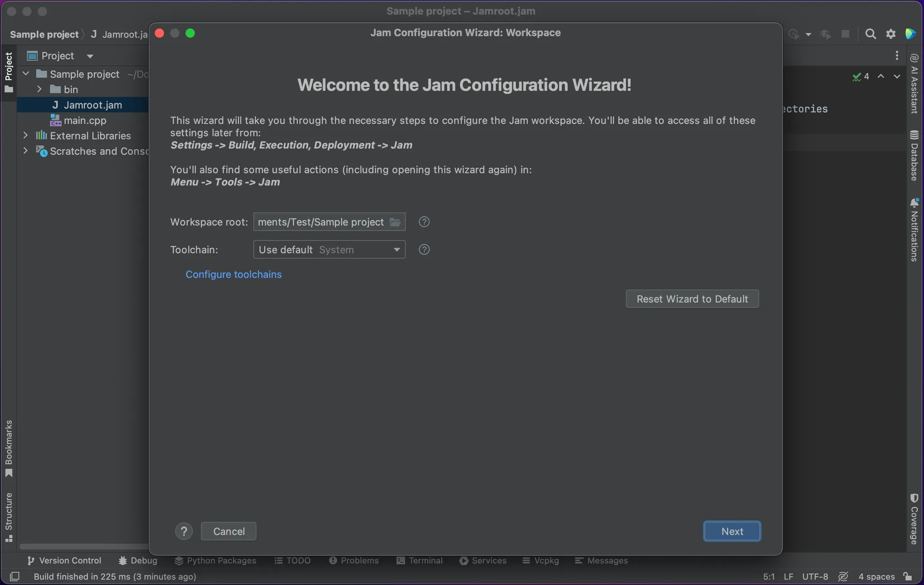
Task: Open the Toolchain dropdown
Action: 329,249
